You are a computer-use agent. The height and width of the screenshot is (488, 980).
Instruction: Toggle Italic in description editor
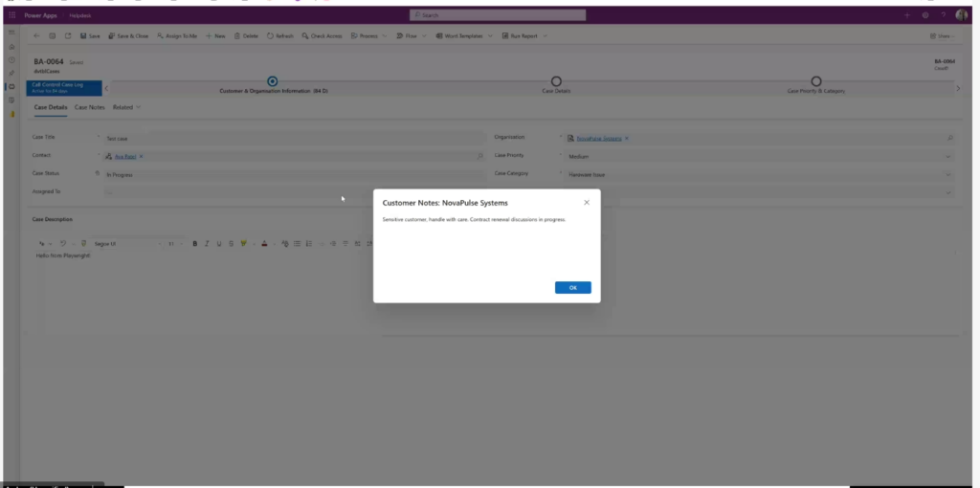point(207,244)
